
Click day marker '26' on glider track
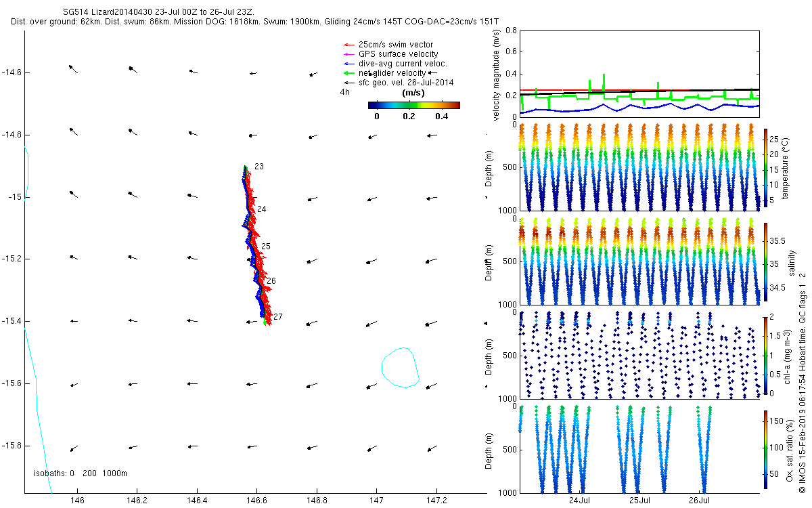pos(271,281)
